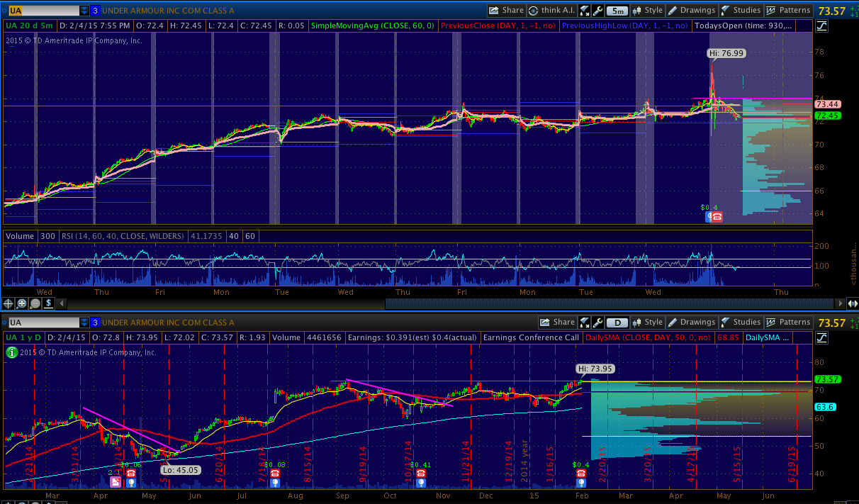859x504 pixels.
Task: Click the wrench settings icon in lower chart
Action: (597, 323)
